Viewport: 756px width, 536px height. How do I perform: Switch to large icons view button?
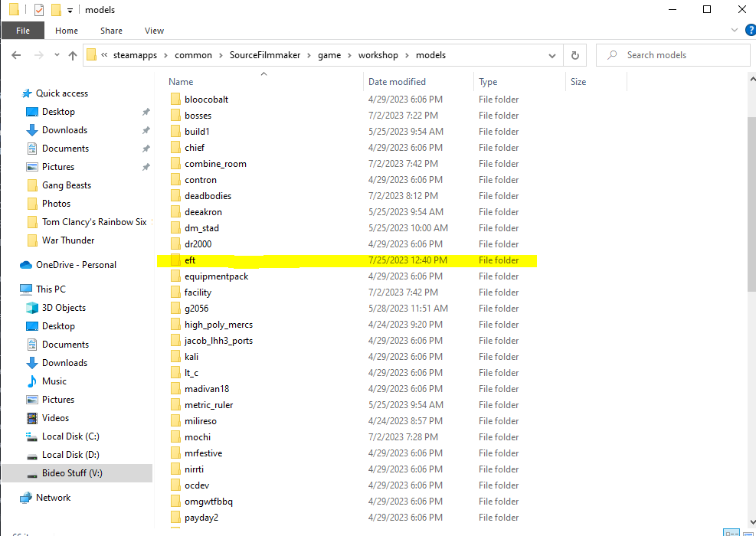(x=748, y=533)
